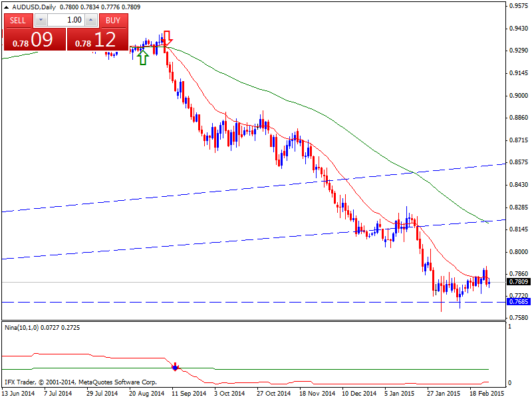Viewport: 532px width, 399px height.
Task: Click the 1.00 volume input field
Action: tap(66, 20)
